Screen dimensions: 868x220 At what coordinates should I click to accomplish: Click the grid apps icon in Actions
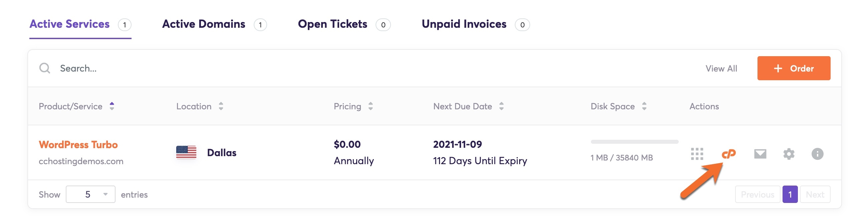pyautogui.click(x=697, y=154)
